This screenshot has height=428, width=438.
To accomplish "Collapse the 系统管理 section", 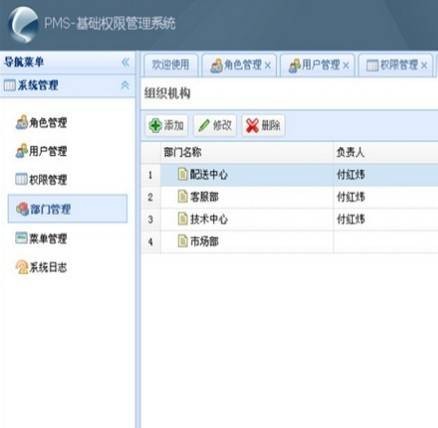I will click(x=125, y=85).
